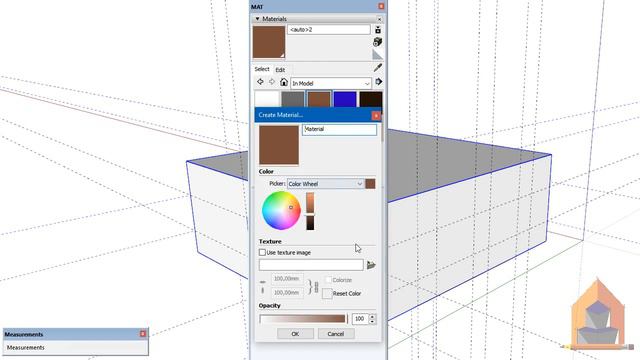
Task: Browse for a texture image file
Action: pyautogui.click(x=371, y=265)
